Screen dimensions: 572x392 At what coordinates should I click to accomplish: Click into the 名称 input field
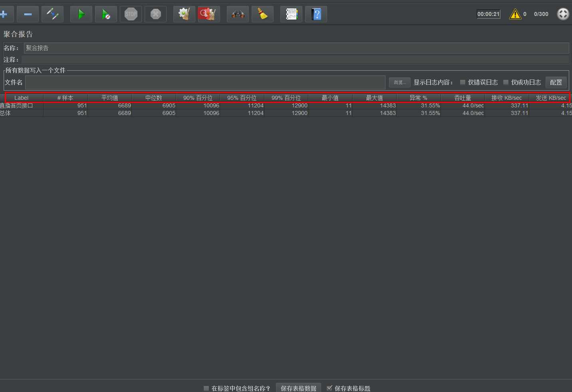pos(296,48)
